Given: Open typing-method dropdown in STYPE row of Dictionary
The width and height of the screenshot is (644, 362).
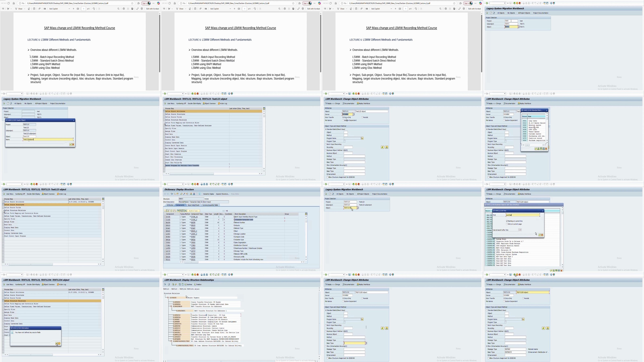Looking at the screenshot, I should (x=190, y=217).
